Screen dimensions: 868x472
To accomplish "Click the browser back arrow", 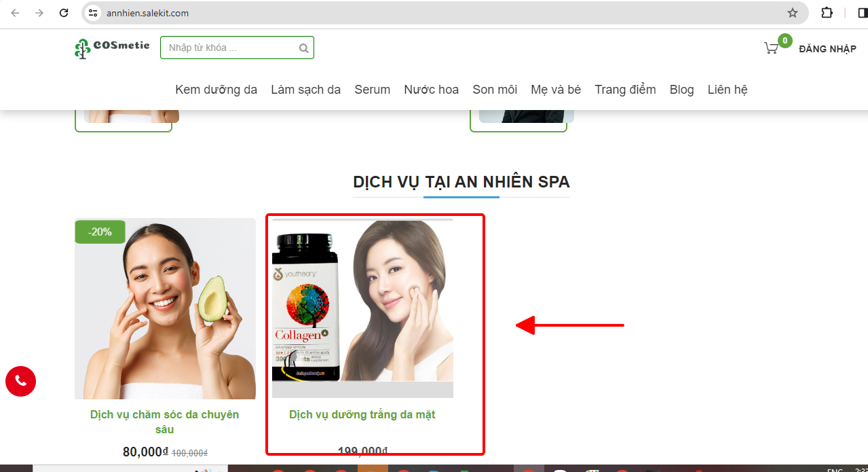I will pyautogui.click(x=15, y=13).
